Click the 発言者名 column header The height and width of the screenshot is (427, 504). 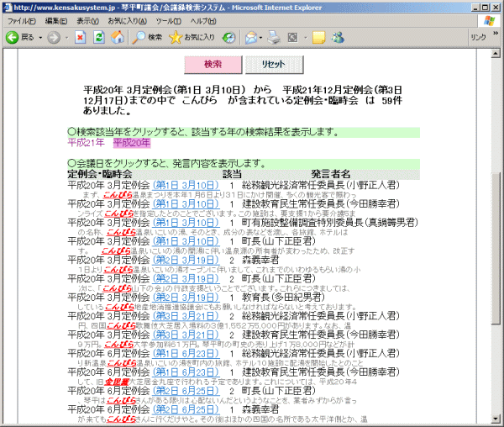coord(331,175)
